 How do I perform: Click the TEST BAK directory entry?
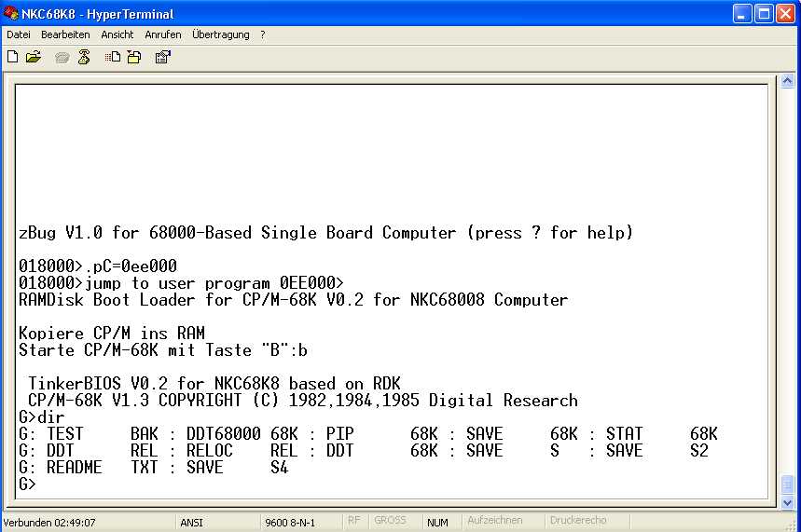click(103, 434)
